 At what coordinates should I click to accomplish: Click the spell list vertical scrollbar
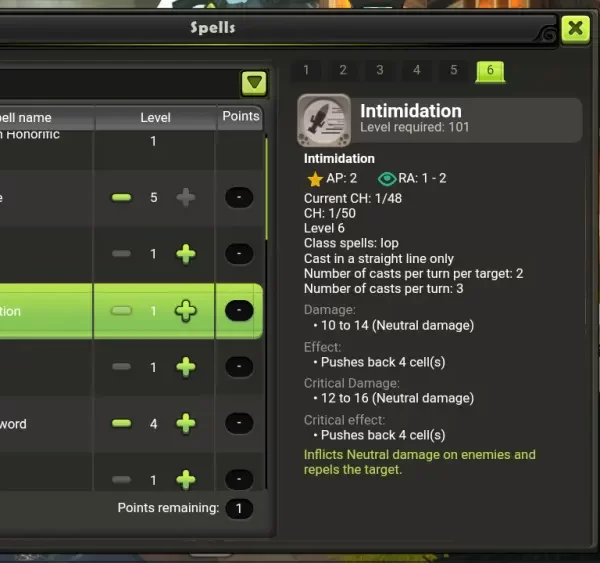point(266,189)
